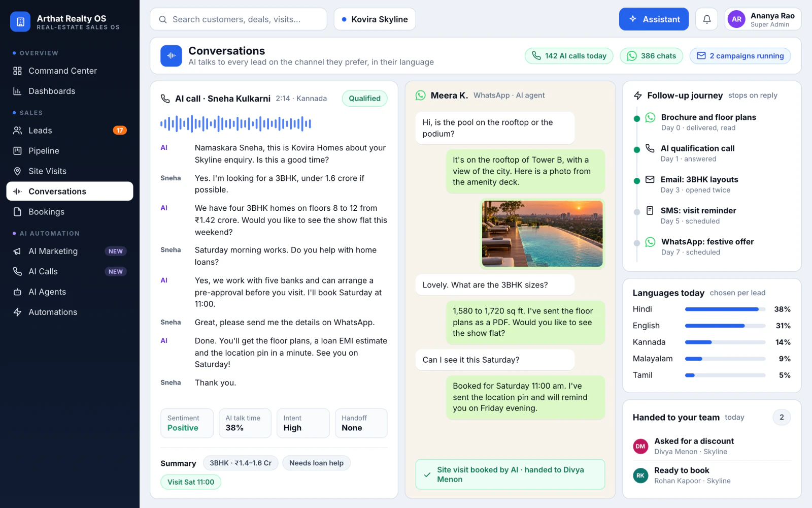Click the 3BHK ₹1.4–1.6 Cr summary tag

click(241, 463)
